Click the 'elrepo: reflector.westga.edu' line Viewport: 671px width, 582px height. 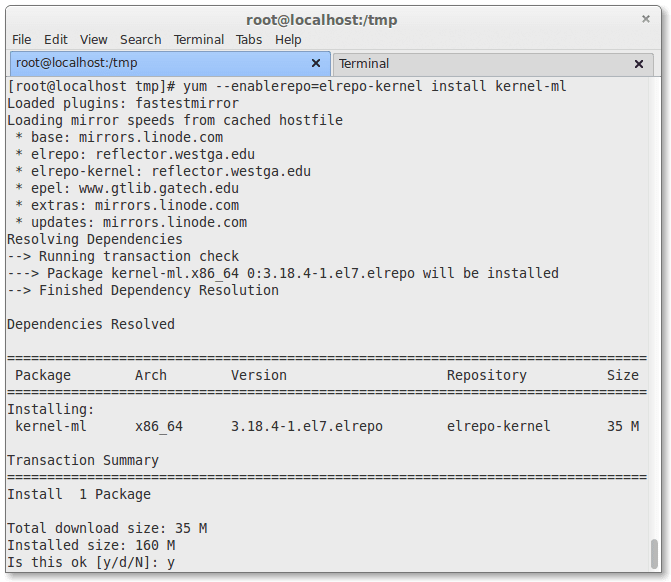click(135, 154)
